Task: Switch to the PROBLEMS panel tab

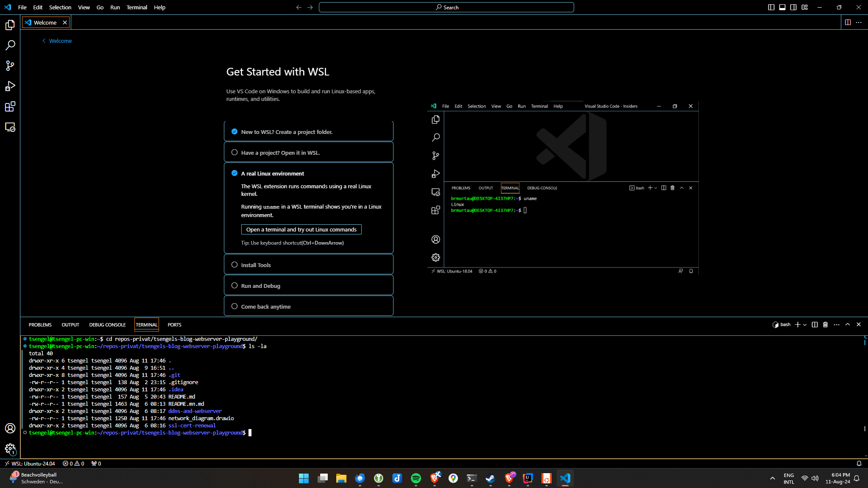Action: coord(40,325)
